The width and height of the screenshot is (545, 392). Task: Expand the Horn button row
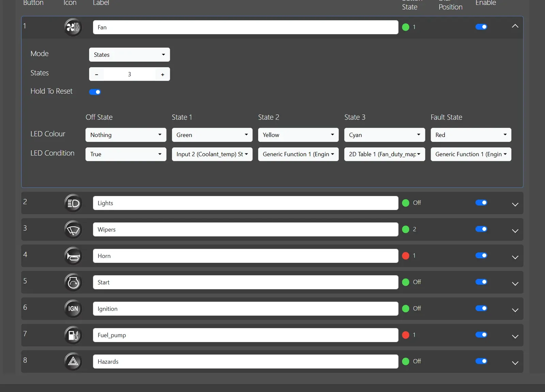pyautogui.click(x=515, y=257)
